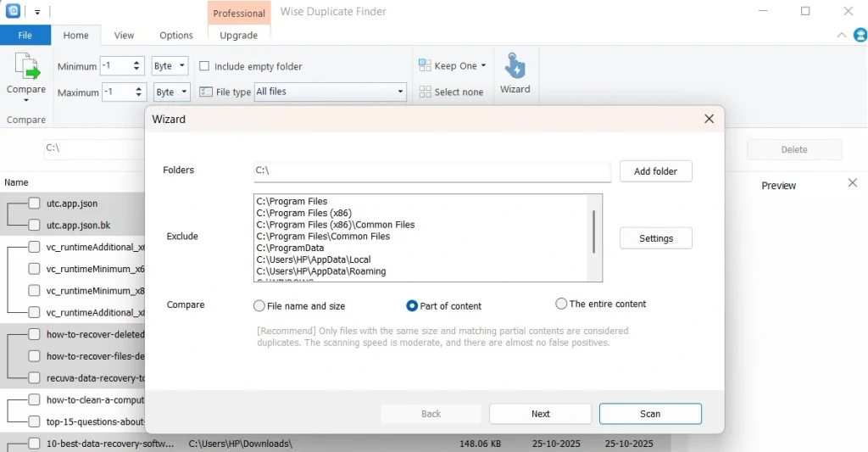Image resolution: width=868 pixels, height=452 pixels.
Task: Check the top-15-questions-about file checkbox
Action: 34,421
